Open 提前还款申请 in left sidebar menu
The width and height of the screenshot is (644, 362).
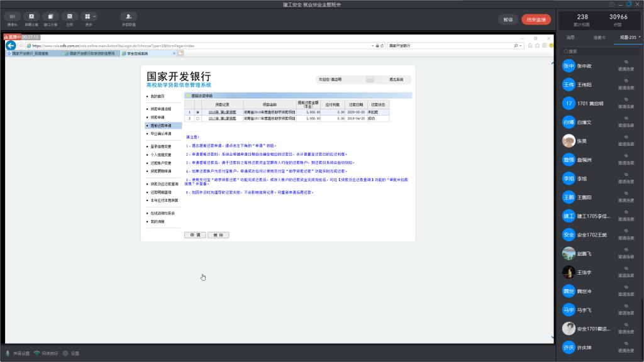(x=161, y=125)
